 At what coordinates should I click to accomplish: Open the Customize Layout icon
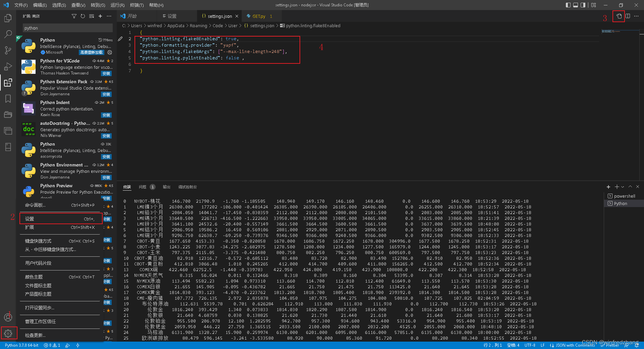[x=594, y=5]
